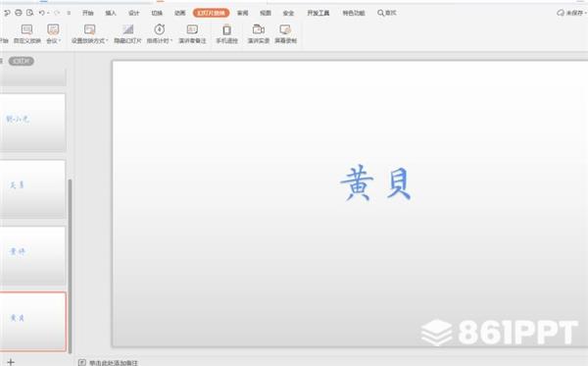The height and width of the screenshot is (366, 588).
Task: Switch to the 动画 Animation tab
Action: [x=180, y=13]
